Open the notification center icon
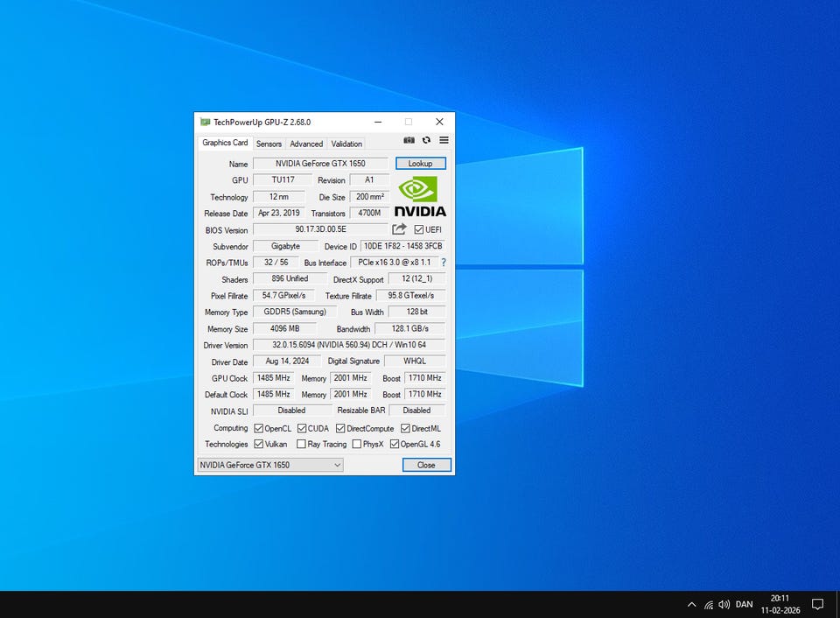Viewport: 840px width, 618px height. click(x=817, y=604)
